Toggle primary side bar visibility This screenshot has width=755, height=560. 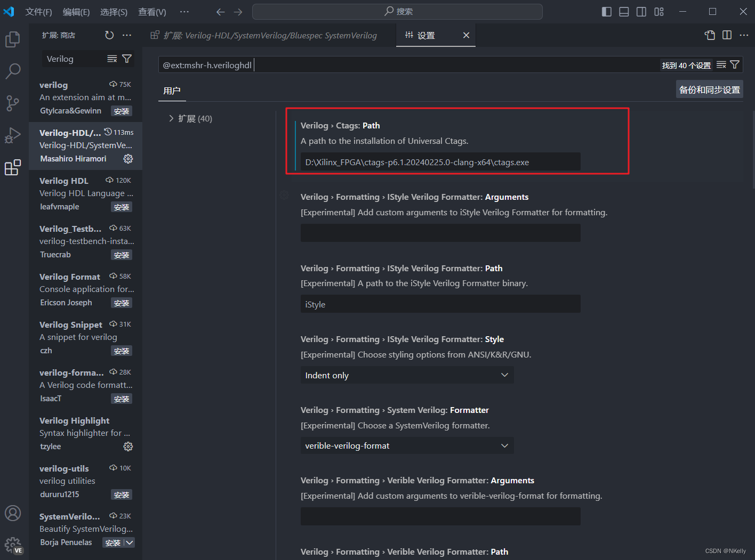click(x=607, y=12)
